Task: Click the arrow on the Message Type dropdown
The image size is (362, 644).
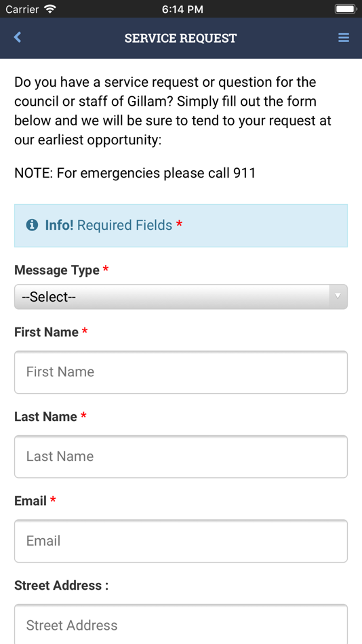Action: [x=338, y=296]
